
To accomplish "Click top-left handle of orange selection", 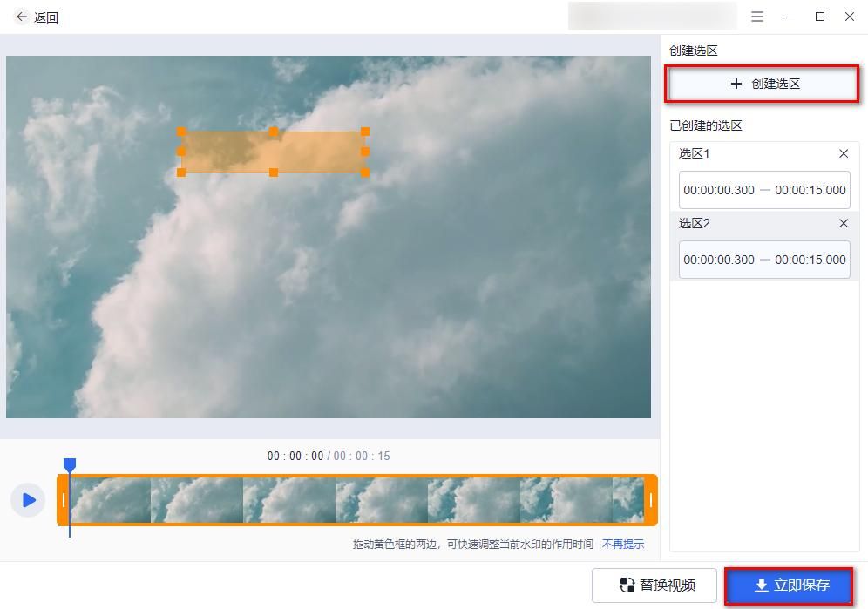I will [181, 132].
